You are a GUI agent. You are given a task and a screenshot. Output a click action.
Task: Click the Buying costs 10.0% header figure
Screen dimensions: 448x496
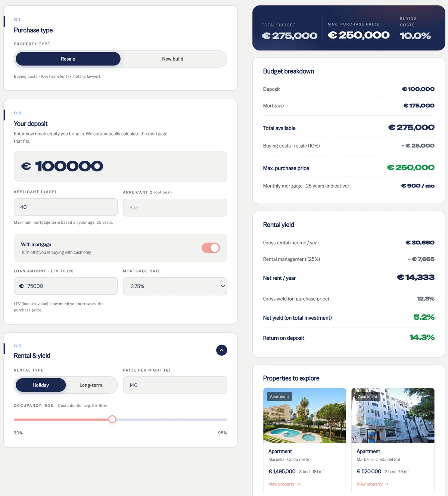point(415,36)
